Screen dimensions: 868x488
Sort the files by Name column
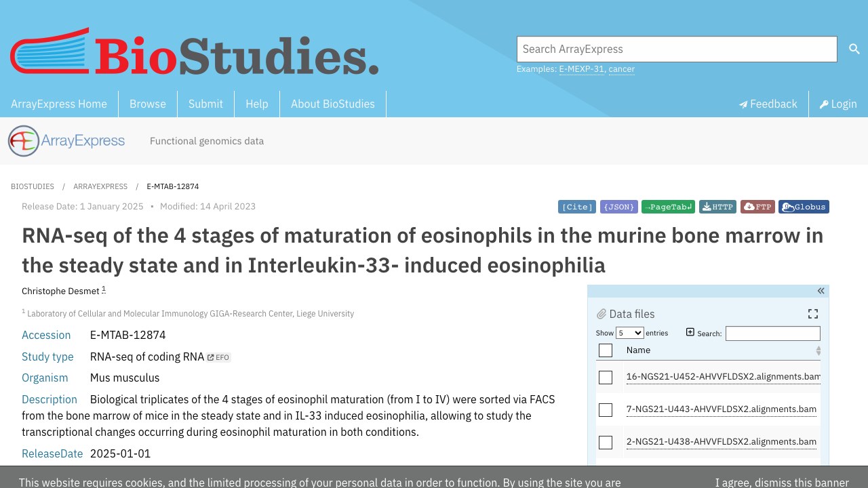click(x=722, y=350)
